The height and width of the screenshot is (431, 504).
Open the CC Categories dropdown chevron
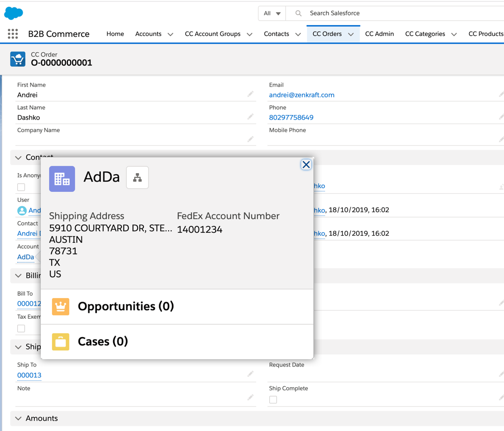coord(454,34)
